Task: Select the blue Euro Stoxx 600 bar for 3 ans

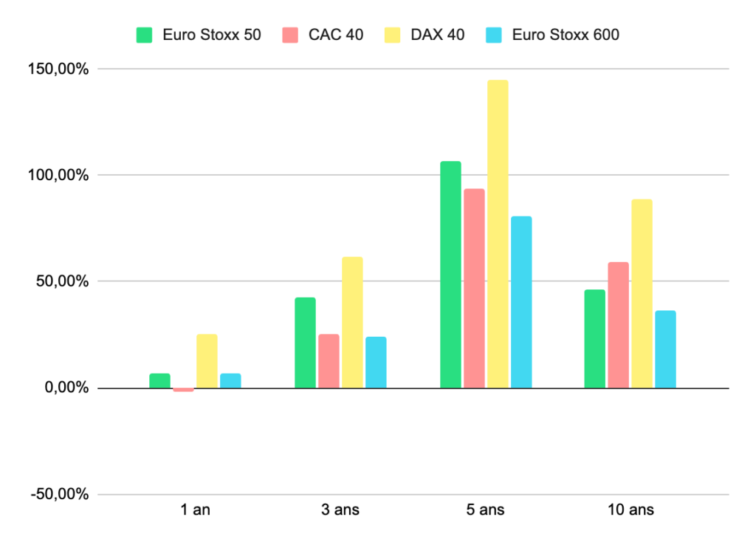Action: pos(376,363)
